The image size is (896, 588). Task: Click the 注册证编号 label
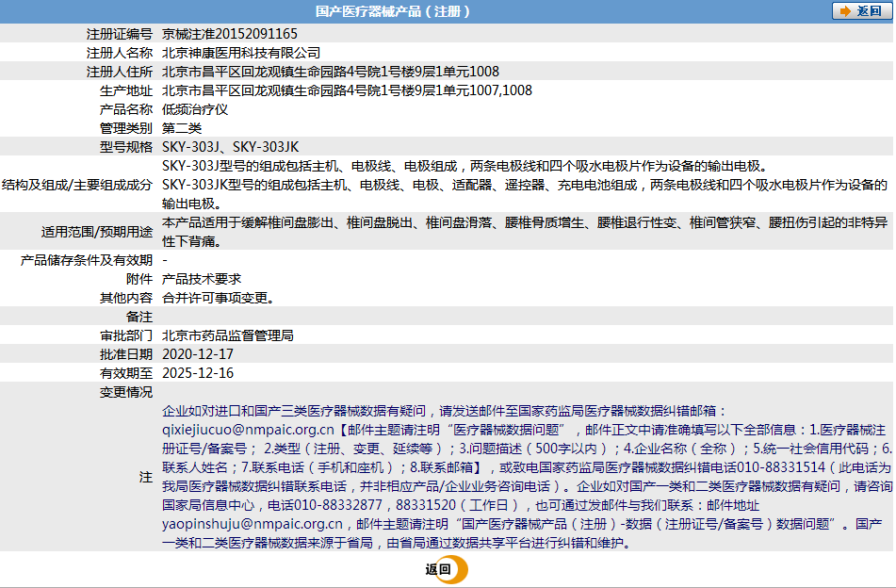120,34
